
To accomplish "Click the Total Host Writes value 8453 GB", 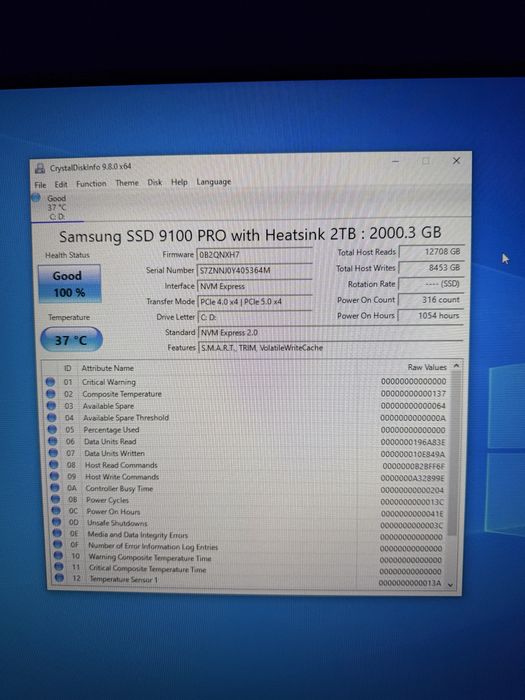I will click(431, 267).
